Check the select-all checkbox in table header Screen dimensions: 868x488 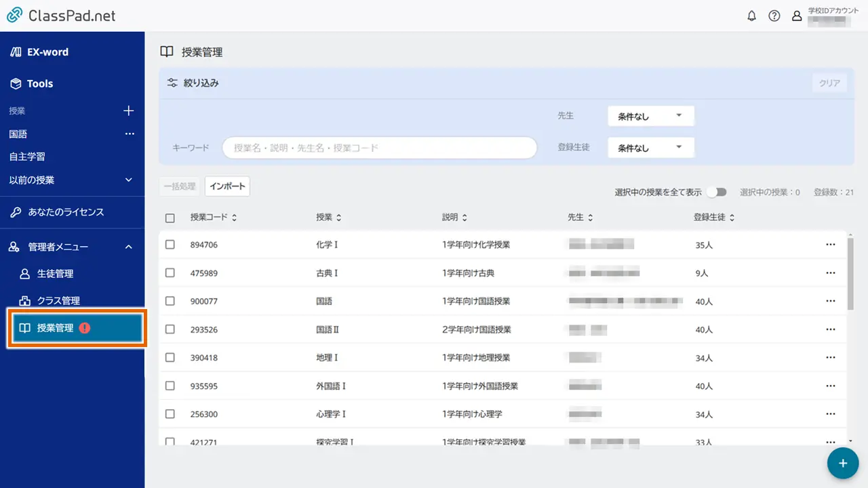pyautogui.click(x=170, y=217)
